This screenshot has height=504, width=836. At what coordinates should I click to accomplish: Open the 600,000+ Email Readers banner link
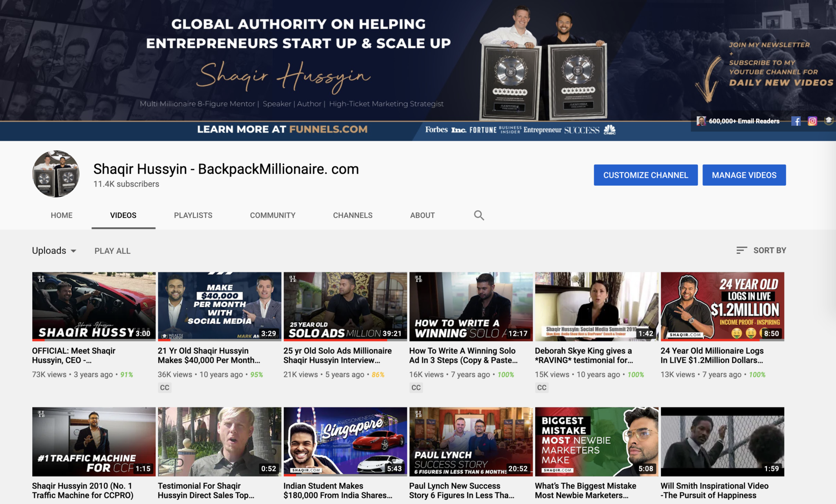click(x=738, y=121)
